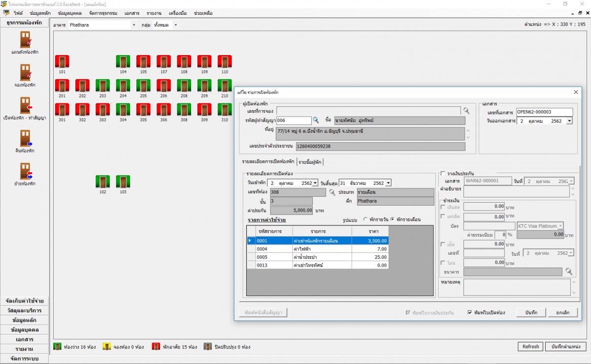Switch to the รายชื่อผู้พัก tab

(310, 162)
